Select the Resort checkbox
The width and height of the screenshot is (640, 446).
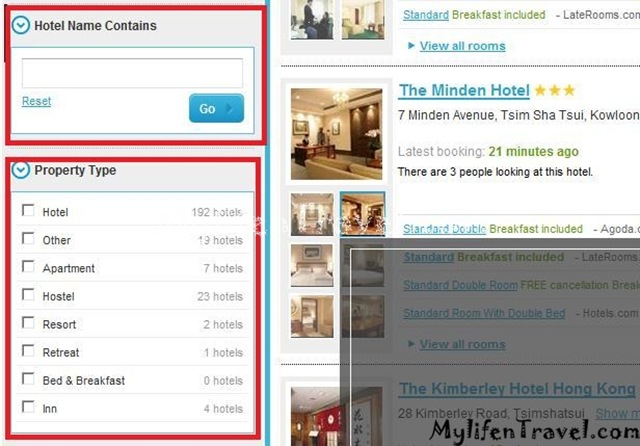[x=28, y=322]
